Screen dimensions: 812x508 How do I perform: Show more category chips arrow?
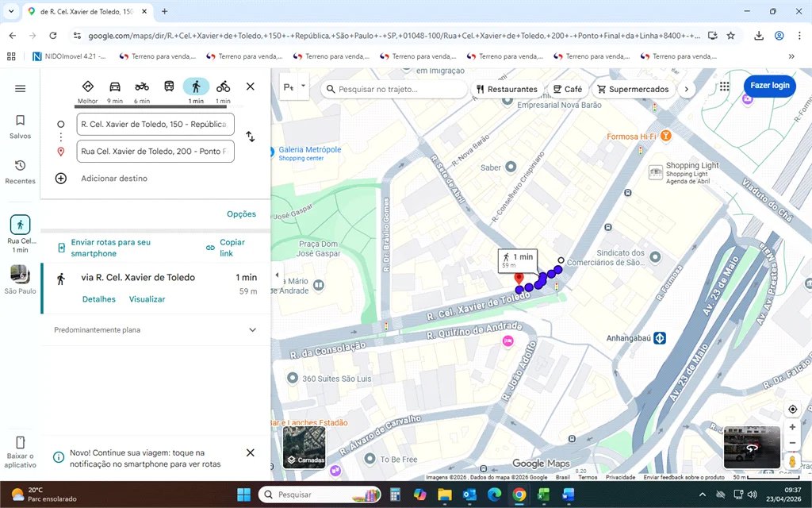687,89
